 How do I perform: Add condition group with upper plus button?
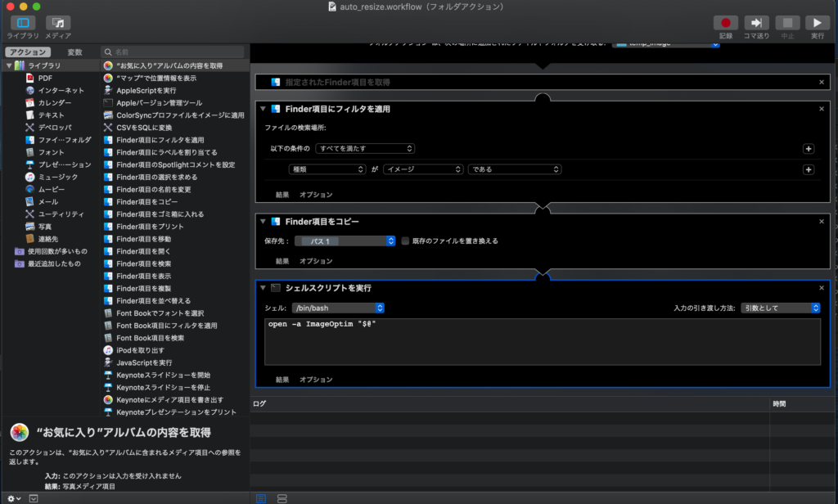coord(809,149)
